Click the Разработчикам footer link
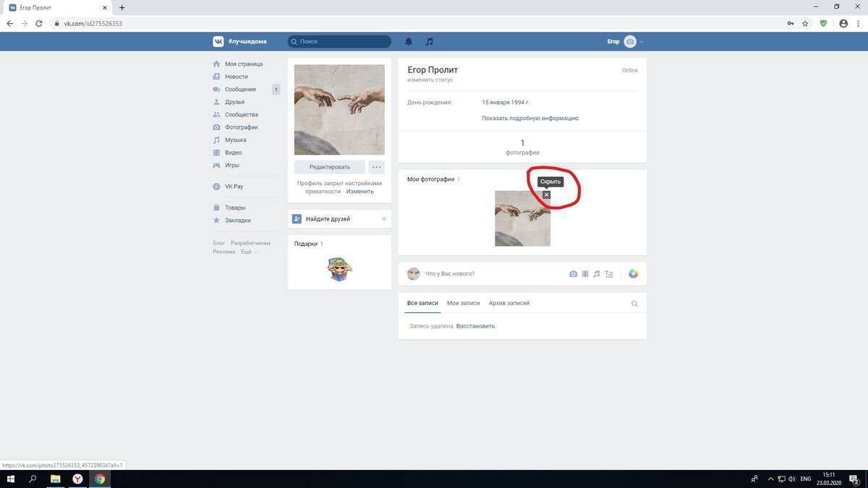 click(x=250, y=243)
